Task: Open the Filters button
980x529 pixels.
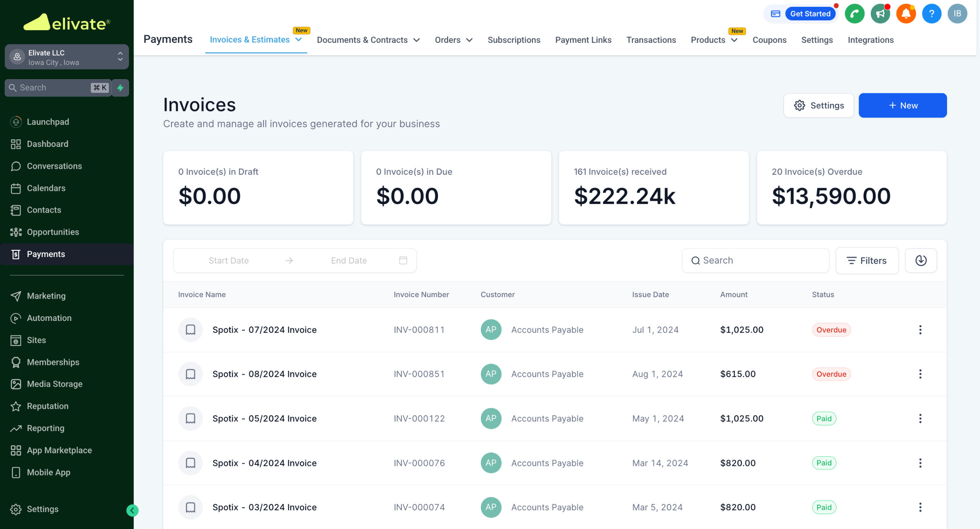Action: (x=867, y=260)
